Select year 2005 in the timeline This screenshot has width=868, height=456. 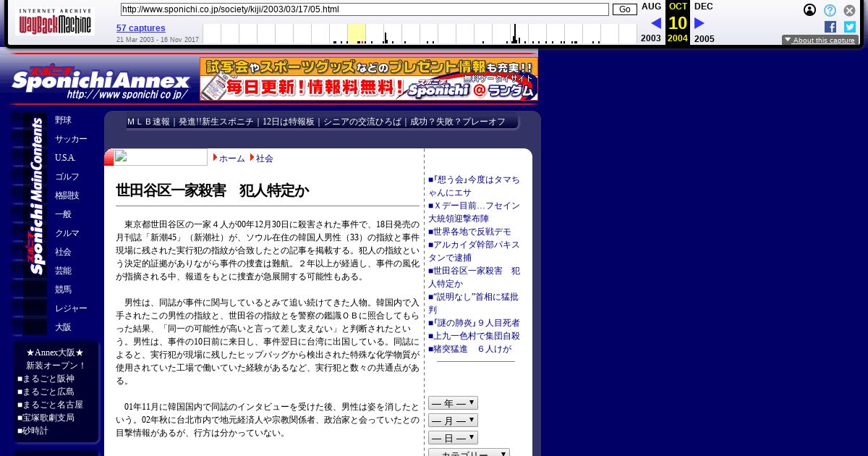(x=704, y=38)
